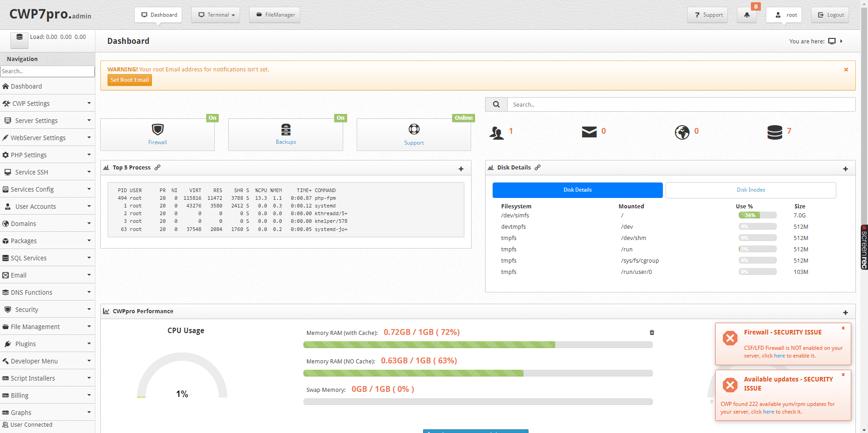Click the Firewall shield icon
Screen dimensions: 868x433
tap(157, 130)
